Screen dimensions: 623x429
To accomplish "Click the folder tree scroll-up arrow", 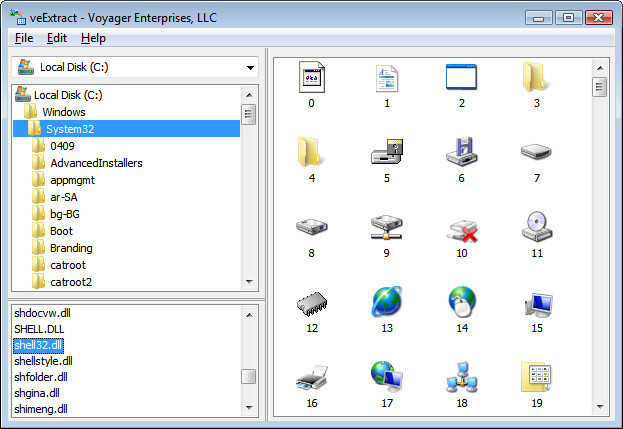I will 249,95.
